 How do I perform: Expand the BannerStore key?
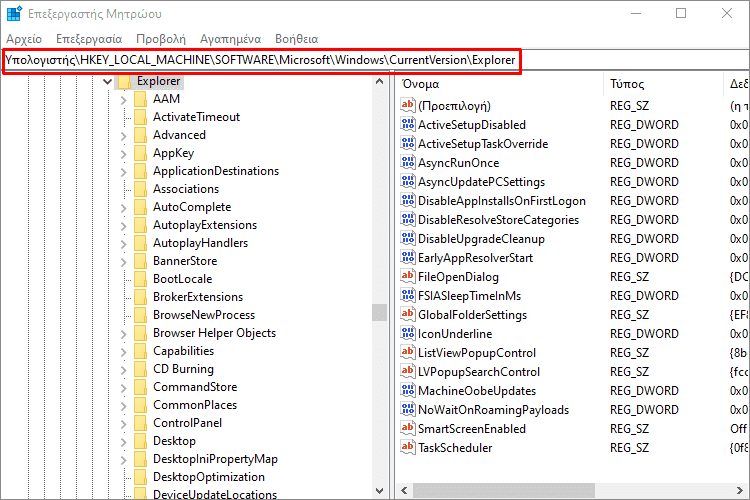124,262
